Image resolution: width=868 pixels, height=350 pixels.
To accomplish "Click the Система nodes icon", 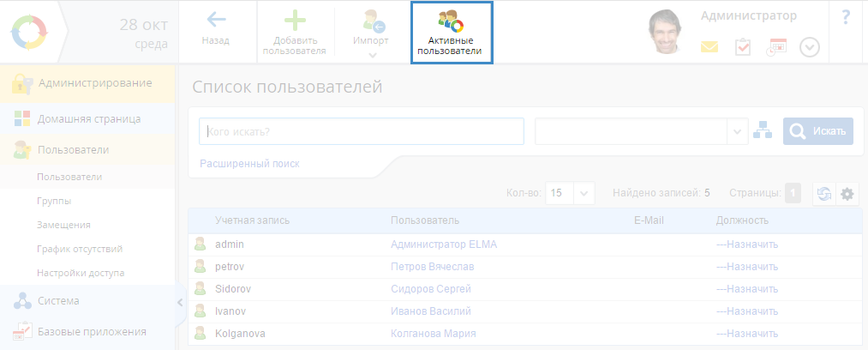I will (22, 301).
